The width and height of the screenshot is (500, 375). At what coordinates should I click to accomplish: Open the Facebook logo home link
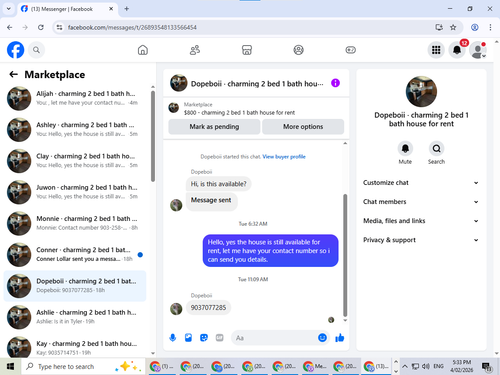pyautogui.click(x=15, y=50)
